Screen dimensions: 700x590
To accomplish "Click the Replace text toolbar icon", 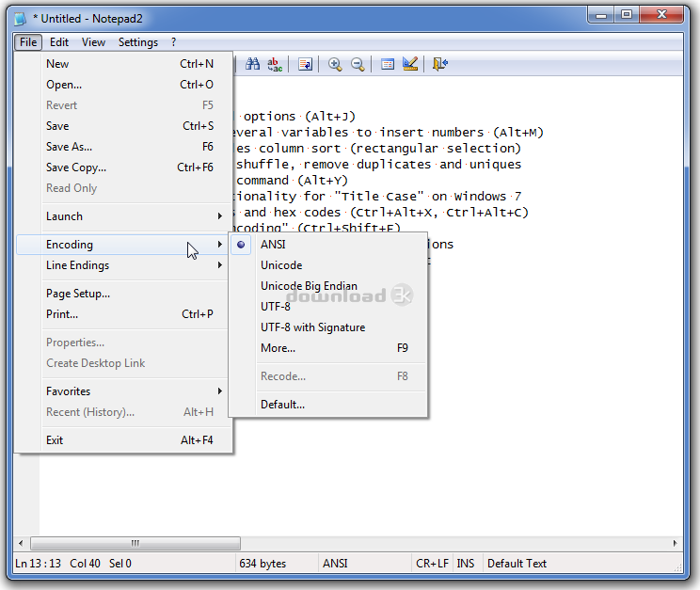I will pyautogui.click(x=275, y=64).
